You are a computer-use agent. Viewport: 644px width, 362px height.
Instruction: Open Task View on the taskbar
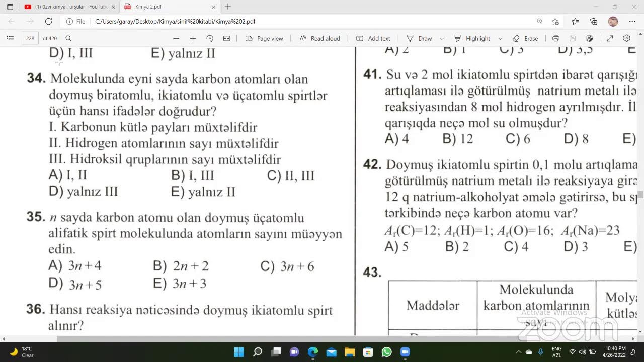276,352
